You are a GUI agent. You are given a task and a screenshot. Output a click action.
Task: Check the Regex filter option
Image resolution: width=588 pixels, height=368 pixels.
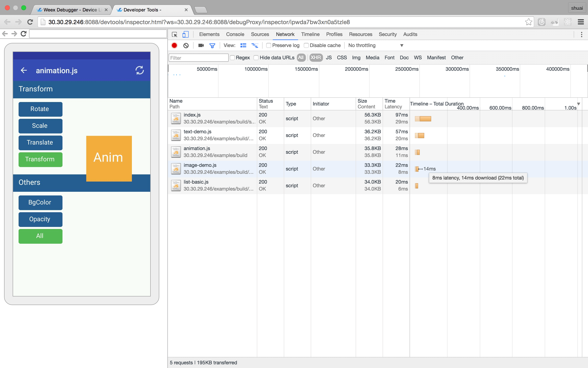click(232, 58)
